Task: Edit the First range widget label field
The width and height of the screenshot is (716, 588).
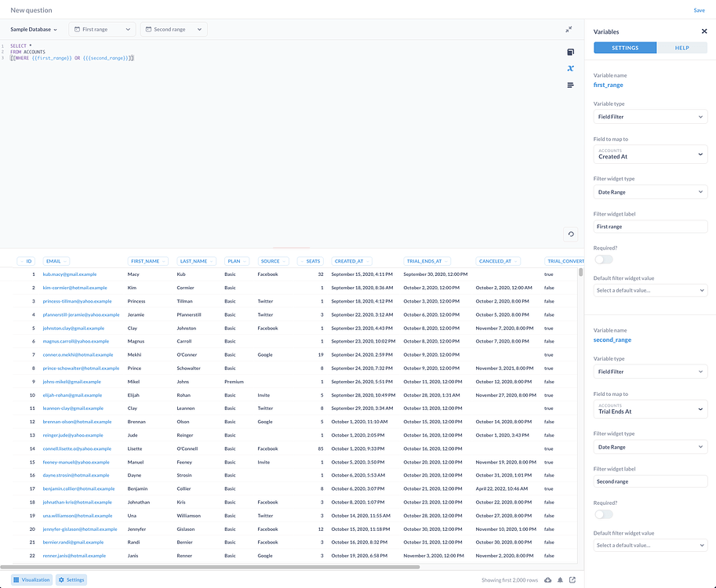Action: (x=650, y=227)
